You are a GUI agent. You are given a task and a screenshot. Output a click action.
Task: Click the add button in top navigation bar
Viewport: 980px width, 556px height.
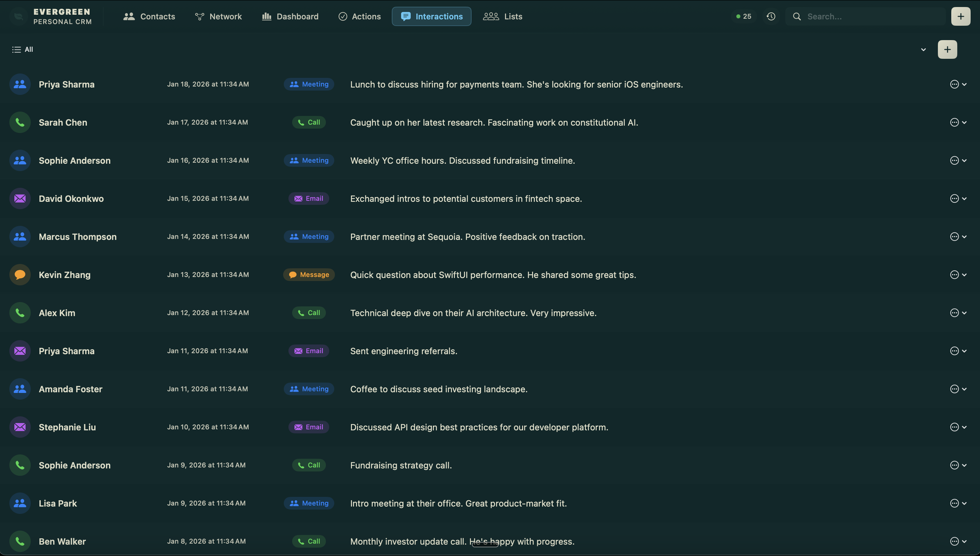[960, 17]
